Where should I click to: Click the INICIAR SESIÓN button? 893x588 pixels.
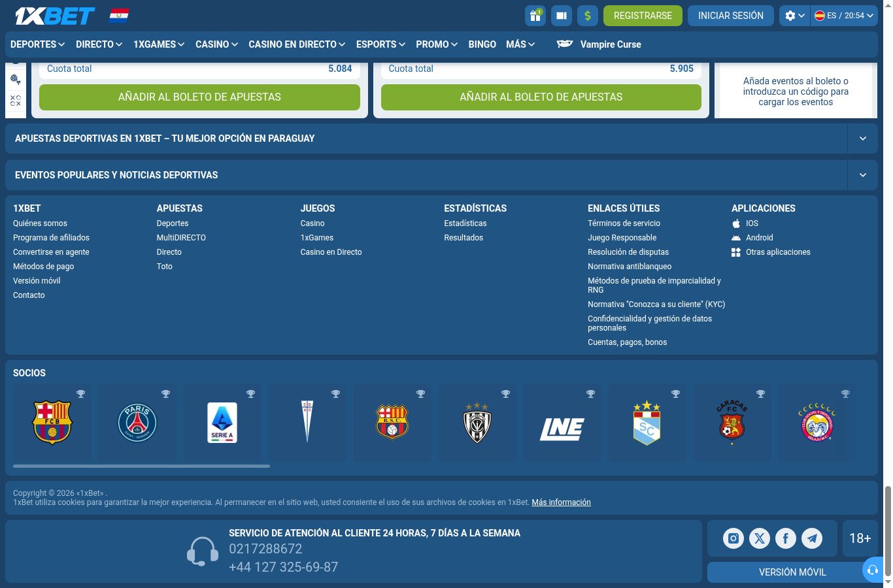click(x=731, y=16)
